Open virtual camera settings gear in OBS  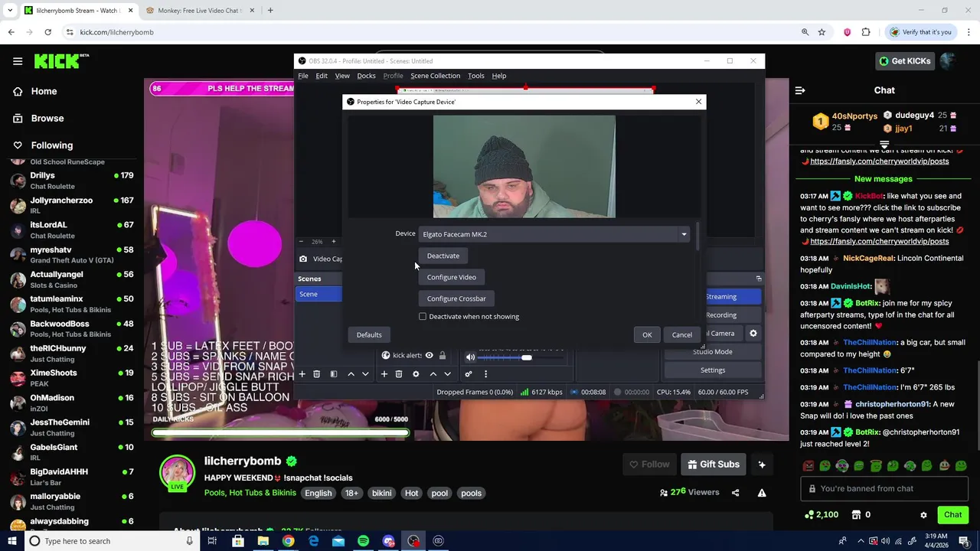(x=753, y=334)
